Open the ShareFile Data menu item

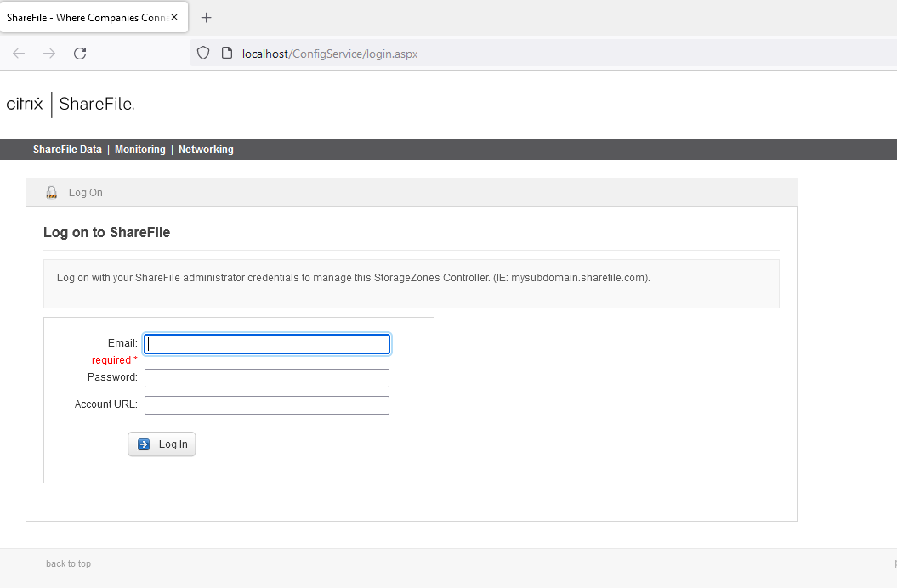click(x=67, y=150)
